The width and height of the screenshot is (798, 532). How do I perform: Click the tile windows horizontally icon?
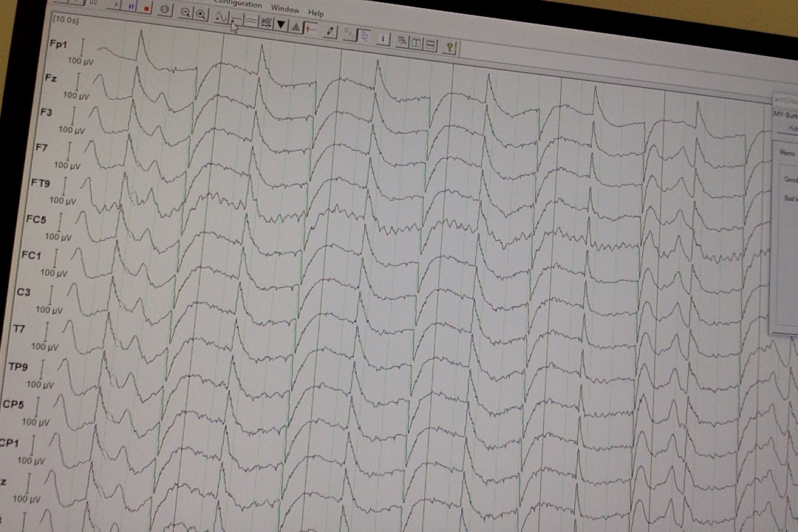point(431,45)
